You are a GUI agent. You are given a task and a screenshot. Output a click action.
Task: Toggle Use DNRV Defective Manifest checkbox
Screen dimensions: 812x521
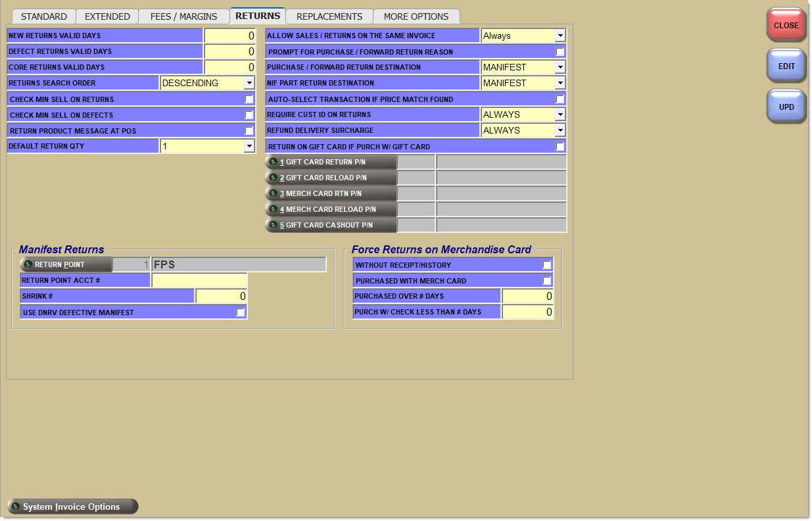pyautogui.click(x=241, y=312)
